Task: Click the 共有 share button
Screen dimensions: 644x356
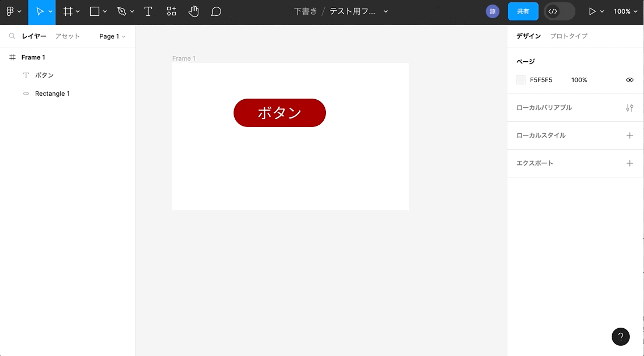Action: click(x=523, y=11)
